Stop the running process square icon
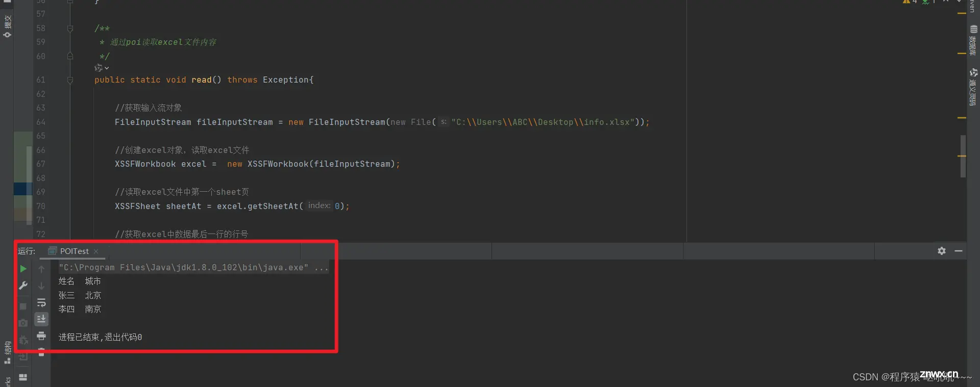980x387 pixels. [x=23, y=306]
